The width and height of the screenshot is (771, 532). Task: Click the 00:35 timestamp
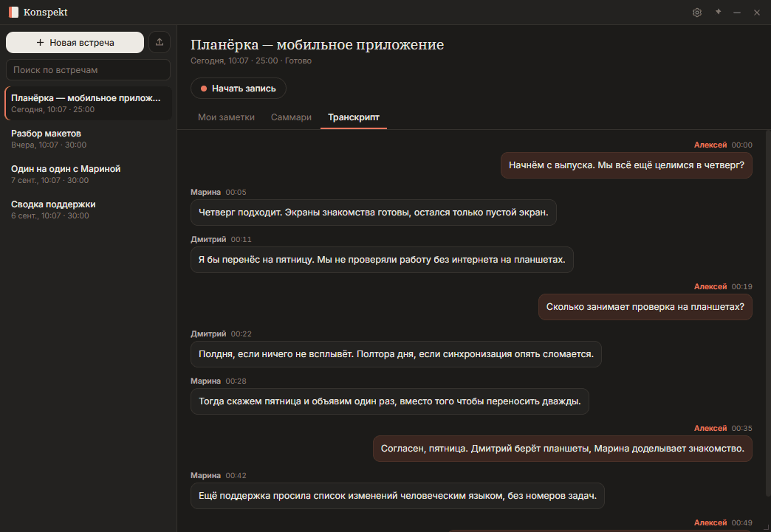[742, 428]
